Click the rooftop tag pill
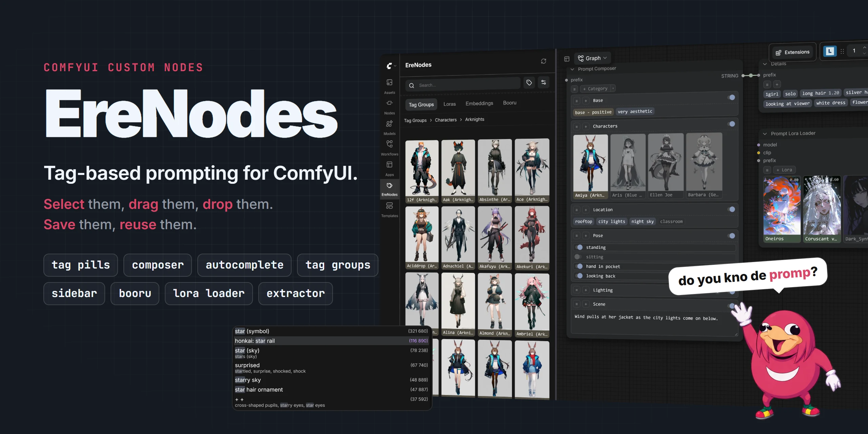868x434 pixels. pos(583,221)
